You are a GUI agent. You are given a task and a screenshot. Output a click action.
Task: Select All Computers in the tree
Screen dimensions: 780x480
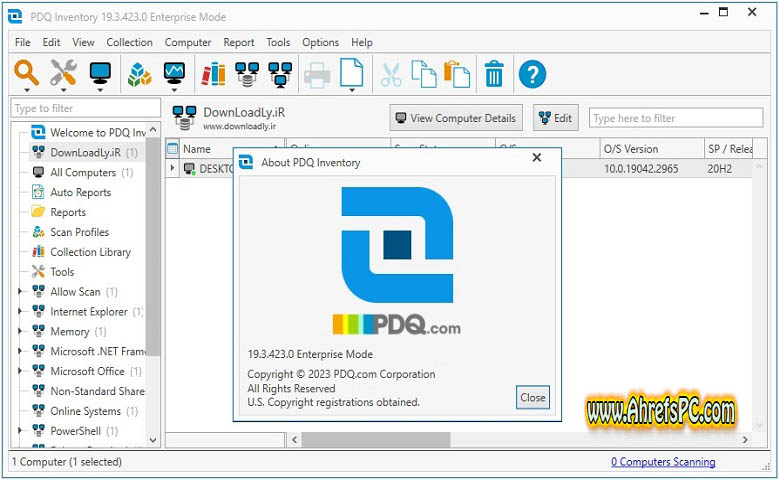pos(82,172)
